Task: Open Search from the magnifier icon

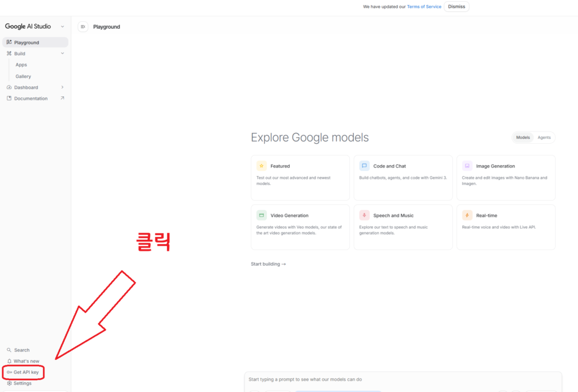Action: pyautogui.click(x=10, y=350)
